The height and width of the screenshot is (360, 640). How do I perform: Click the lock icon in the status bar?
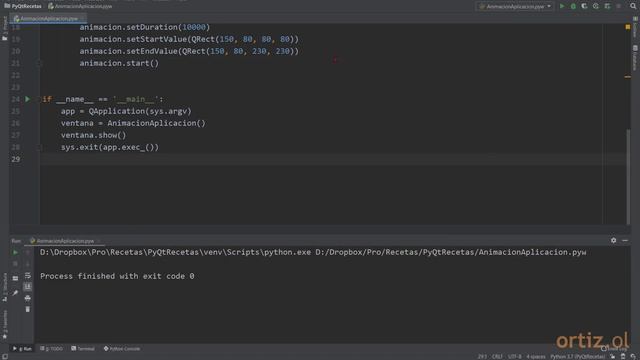click(x=612, y=357)
